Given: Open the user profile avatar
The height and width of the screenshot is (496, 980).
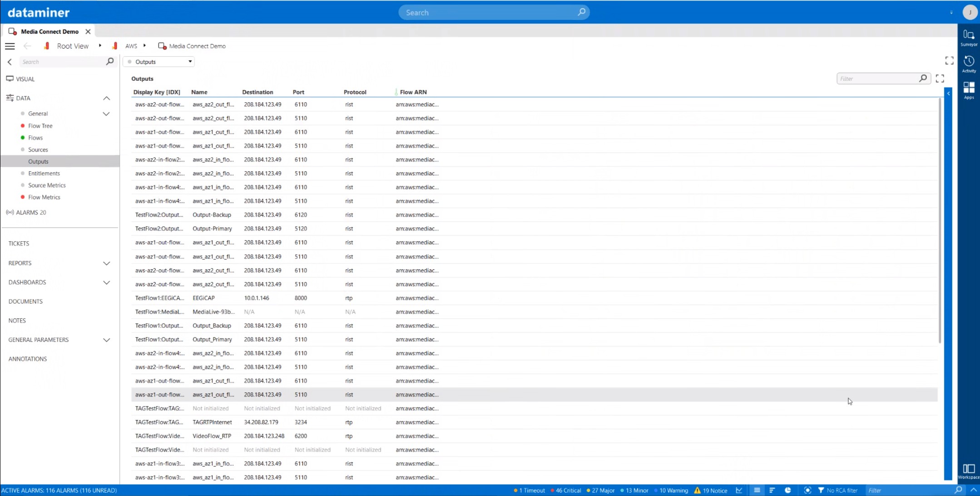Looking at the screenshot, I should pyautogui.click(x=970, y=12).
